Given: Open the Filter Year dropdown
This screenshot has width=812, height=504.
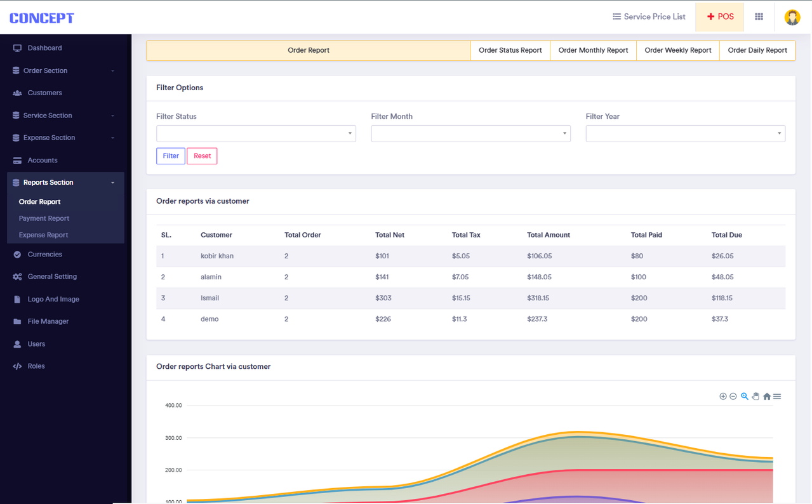Looking at the screenshot, I should coord(685,133).
